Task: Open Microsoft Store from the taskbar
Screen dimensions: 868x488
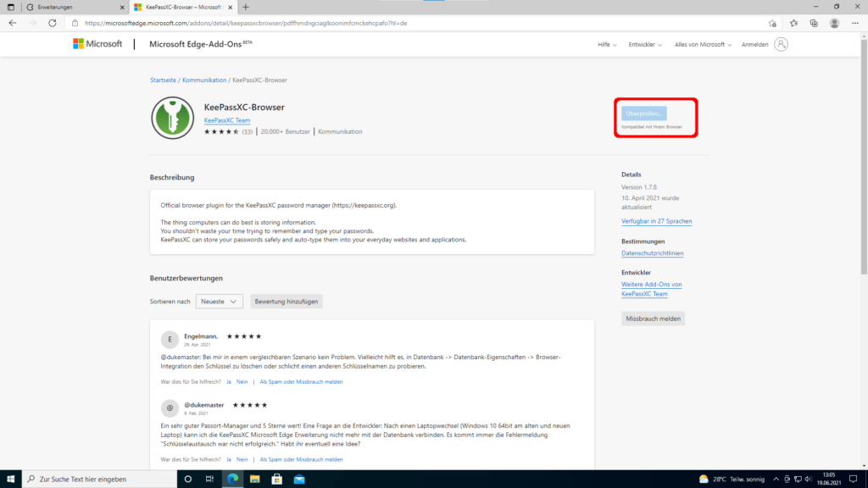Action: click(x=277, y=480)
